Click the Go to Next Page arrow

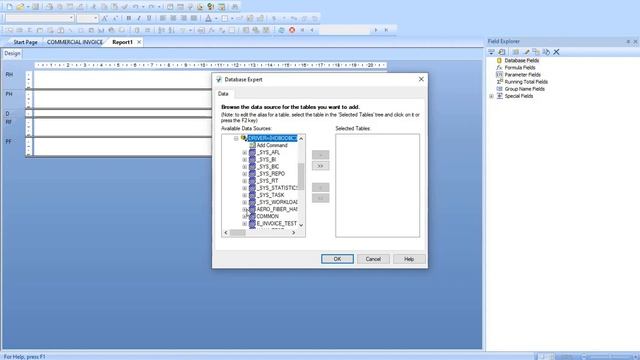click(376, 30)
